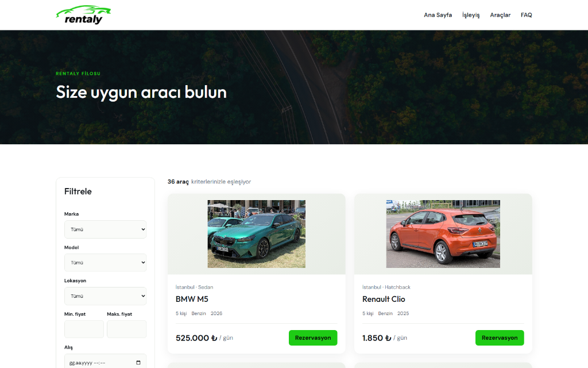Viewport: 588px width, 368px height.
Task: Click the 'RENTALY FİLOSU' label
Action: 78,74
